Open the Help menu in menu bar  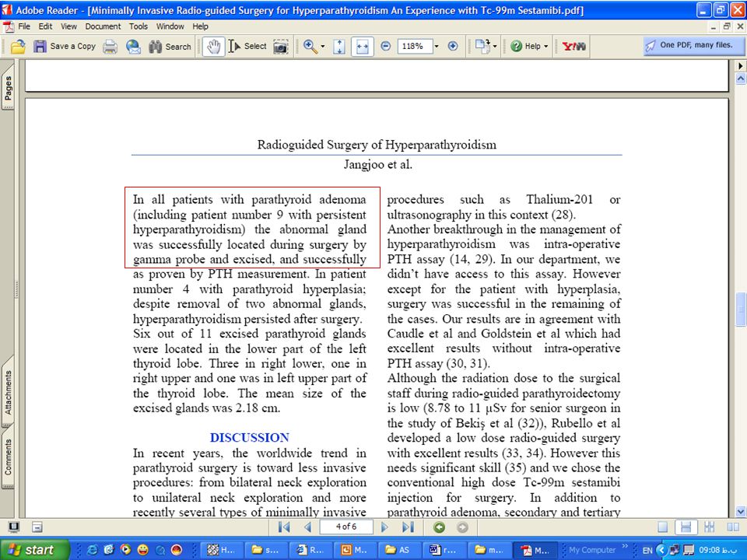coord(200,26)
